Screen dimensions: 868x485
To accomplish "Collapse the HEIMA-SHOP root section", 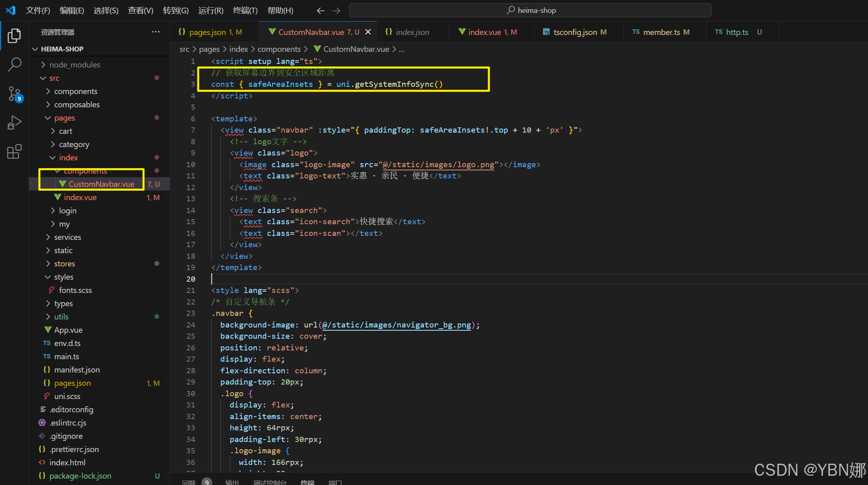I will click(x=62, y=49).
